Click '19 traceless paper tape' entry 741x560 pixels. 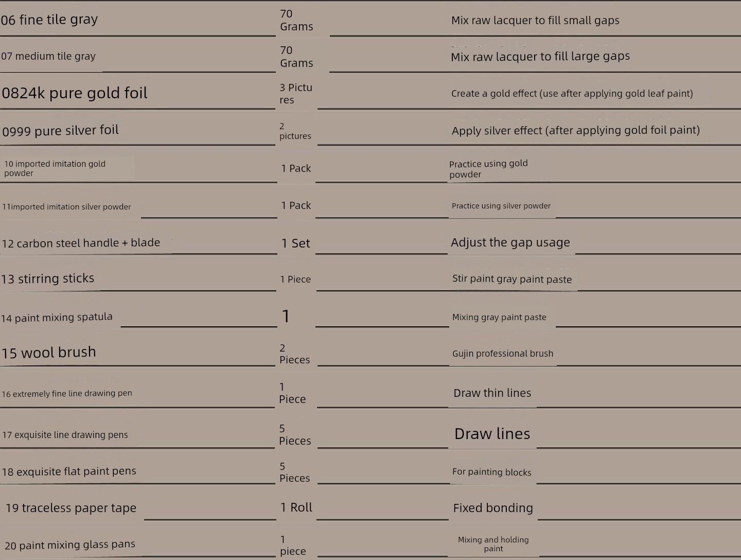(x=71, y=508)
